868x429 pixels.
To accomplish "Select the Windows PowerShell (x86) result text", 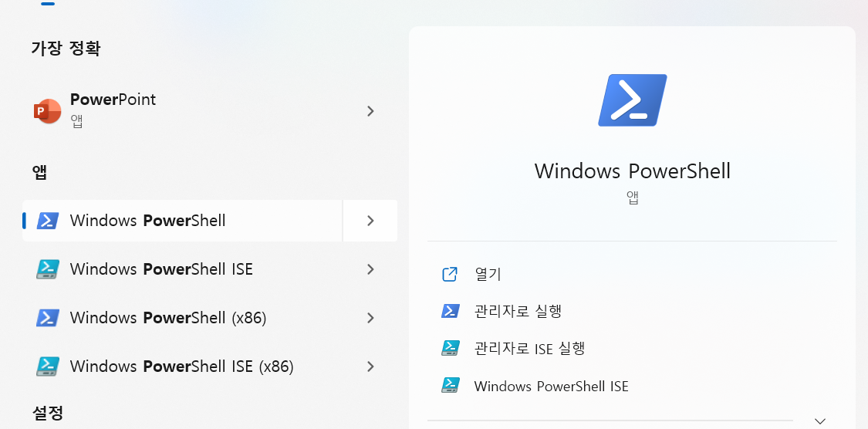I will point(168,319).
